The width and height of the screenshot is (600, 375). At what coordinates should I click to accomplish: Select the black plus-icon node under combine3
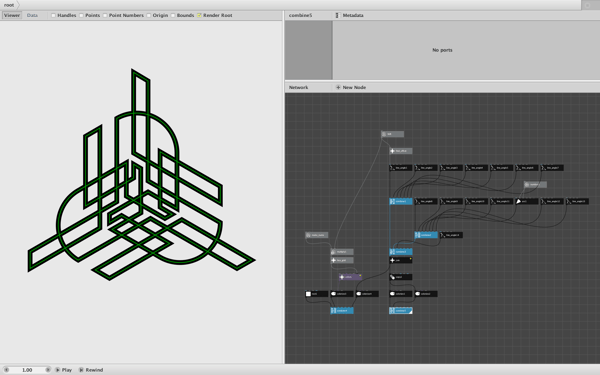pos(401,260)
